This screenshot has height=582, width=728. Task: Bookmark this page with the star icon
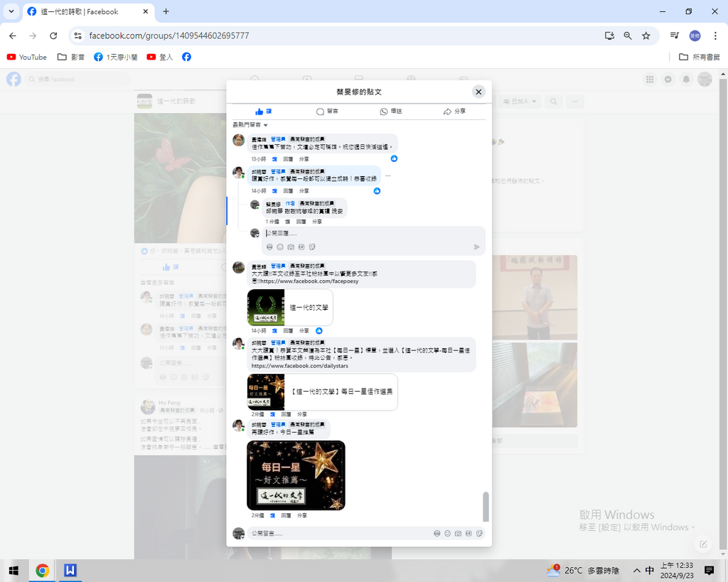(646, 36)
